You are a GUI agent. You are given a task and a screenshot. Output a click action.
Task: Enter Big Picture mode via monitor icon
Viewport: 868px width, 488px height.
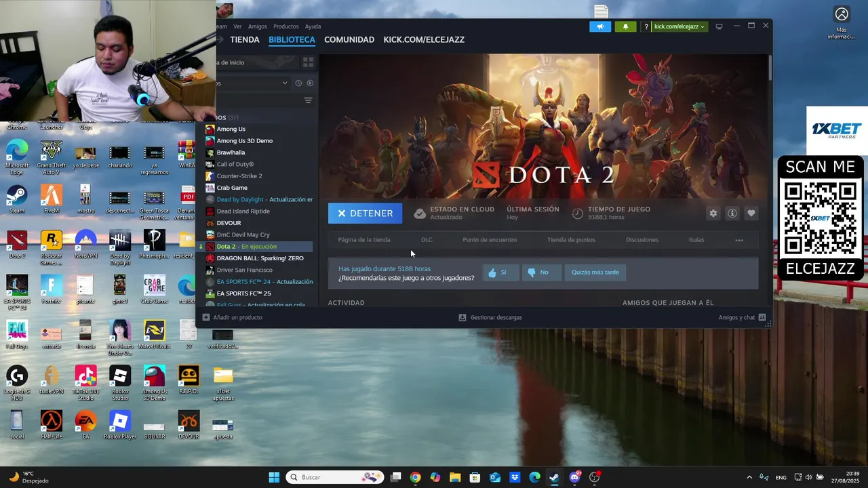tap(719, 26)
